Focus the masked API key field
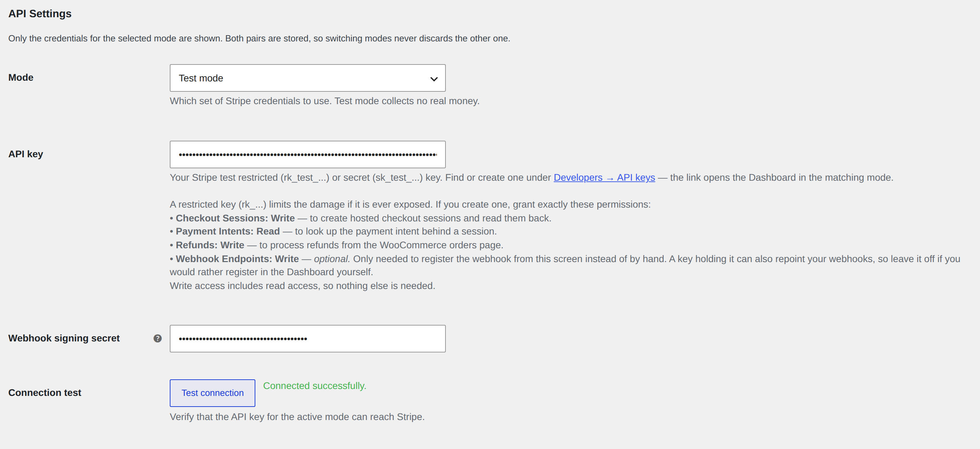Screen dimensions: 980x449 tap(307, 154)
